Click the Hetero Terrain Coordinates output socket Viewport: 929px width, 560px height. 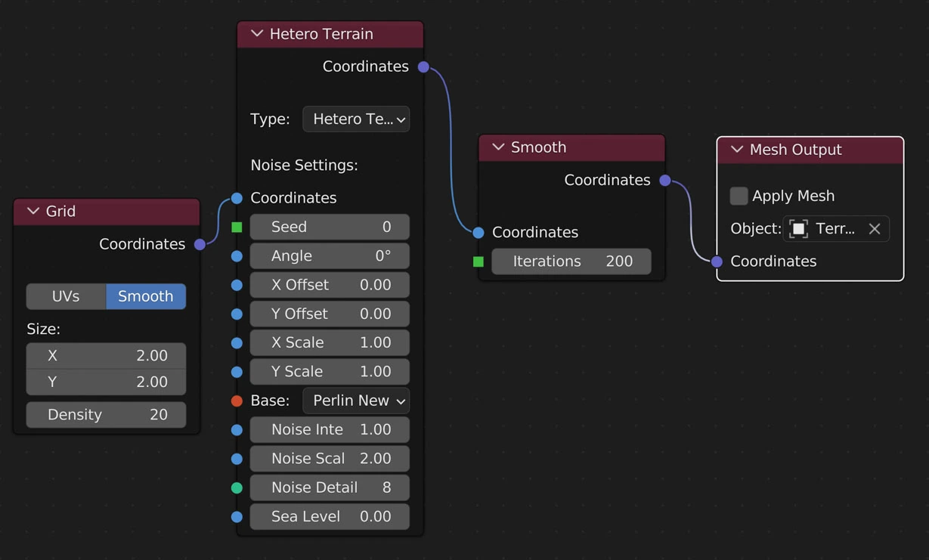pyautogui.click(x=423, y=67)
